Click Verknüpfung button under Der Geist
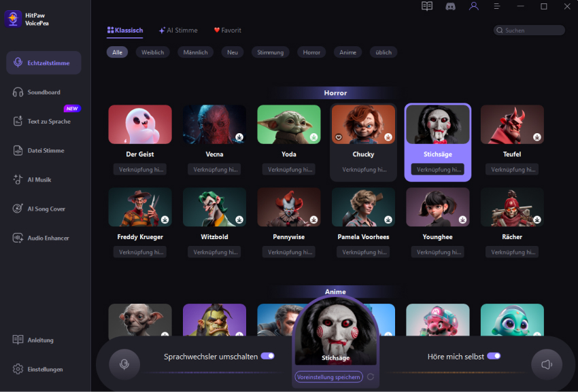The width and height of the screenshot is (578, 392). [140, 169]
